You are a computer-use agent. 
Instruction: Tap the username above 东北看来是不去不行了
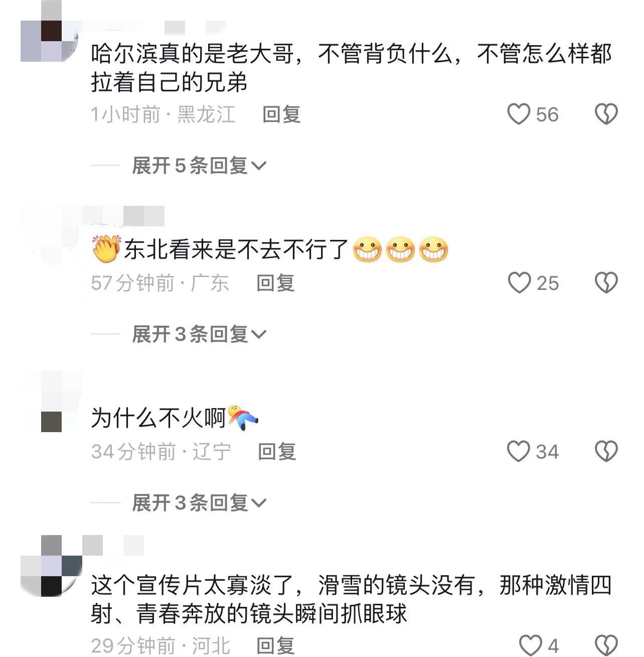coord(128,216)
